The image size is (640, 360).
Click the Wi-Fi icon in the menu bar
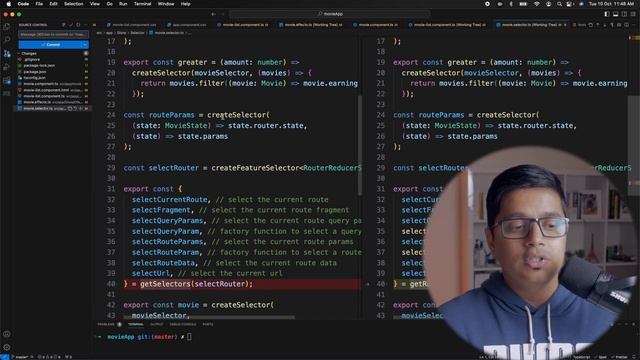536,4
